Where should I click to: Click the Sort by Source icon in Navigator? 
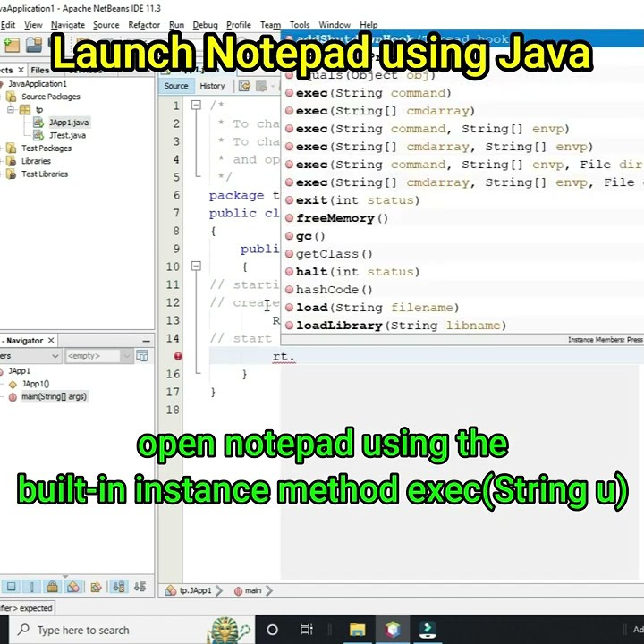(140, 587)
